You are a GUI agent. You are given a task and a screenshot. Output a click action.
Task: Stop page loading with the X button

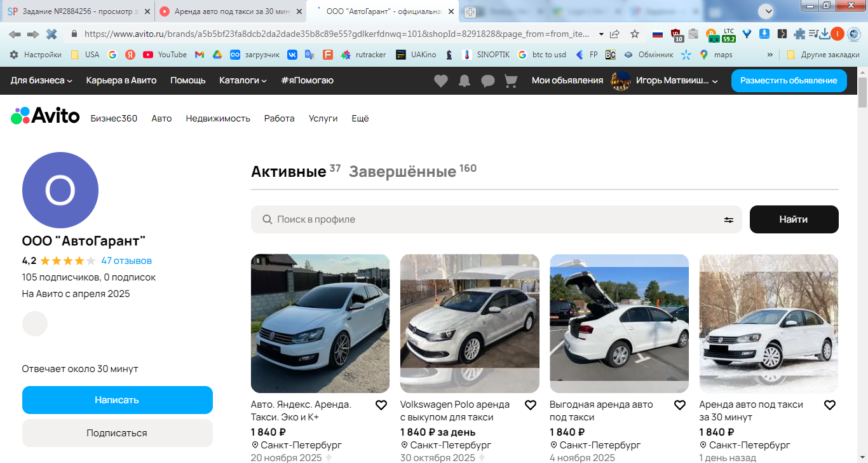51,34
